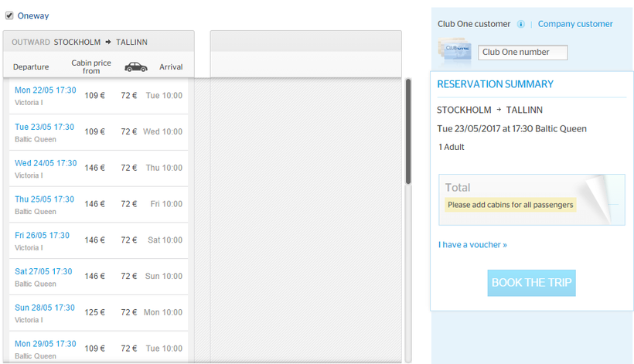The width and height of the screenshot is (634, 364).
Task: Pick the Thu 25/05 17:30 sailing
Action: (45, 199)
